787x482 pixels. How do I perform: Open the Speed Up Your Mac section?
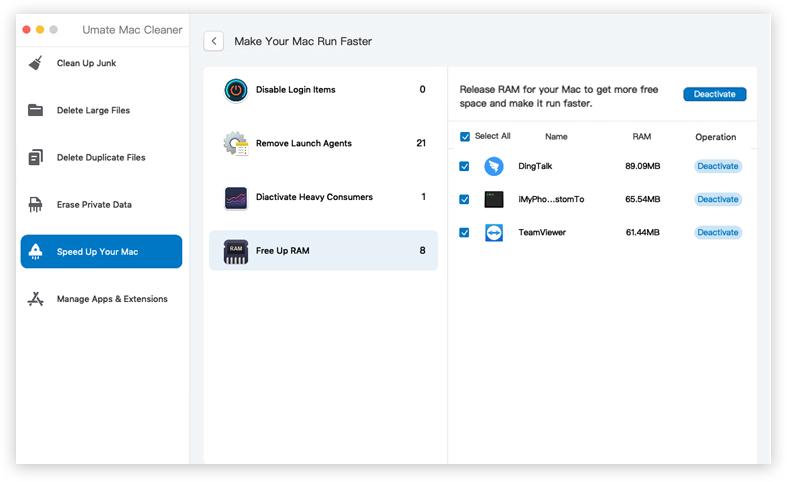coord(101,252)
